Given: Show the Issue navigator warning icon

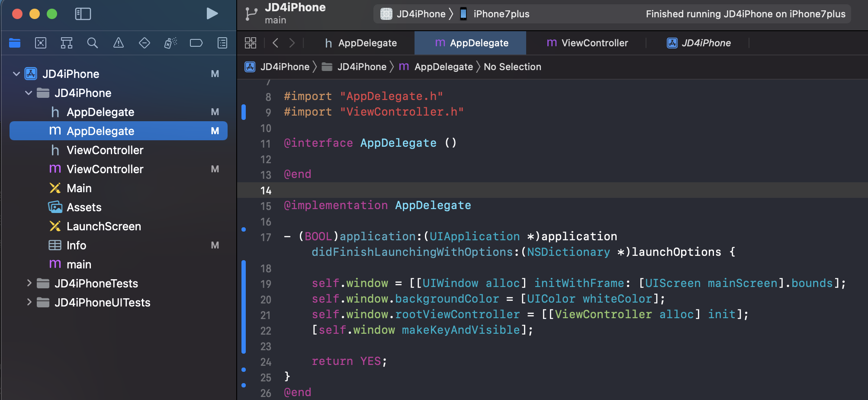Looking at the screenshot, I should 119,43.
